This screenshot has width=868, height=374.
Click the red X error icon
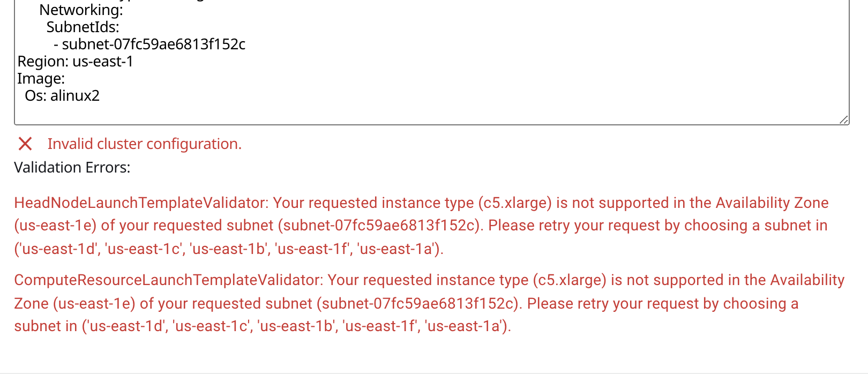25,144
